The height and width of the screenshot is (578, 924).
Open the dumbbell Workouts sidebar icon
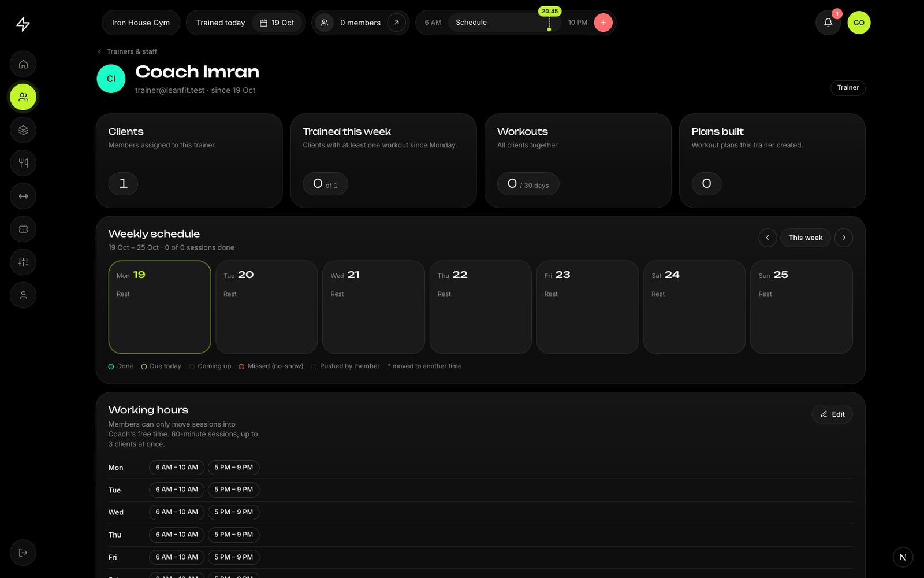tap(23, 196)
